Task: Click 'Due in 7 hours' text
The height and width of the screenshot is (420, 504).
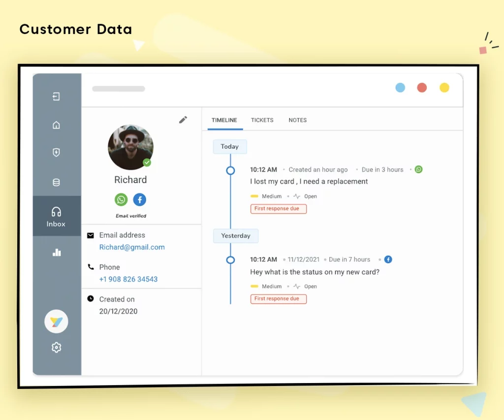Action: pos(349,259)
